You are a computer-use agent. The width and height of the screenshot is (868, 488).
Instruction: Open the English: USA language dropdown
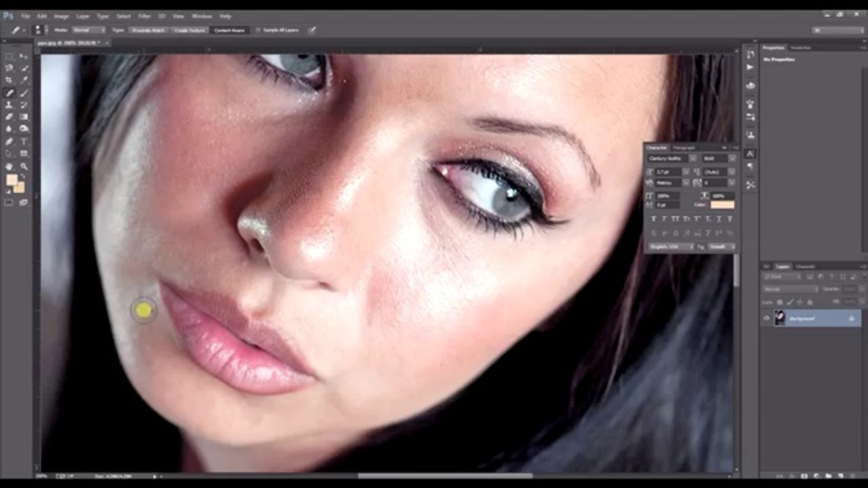tap(671, 247)
